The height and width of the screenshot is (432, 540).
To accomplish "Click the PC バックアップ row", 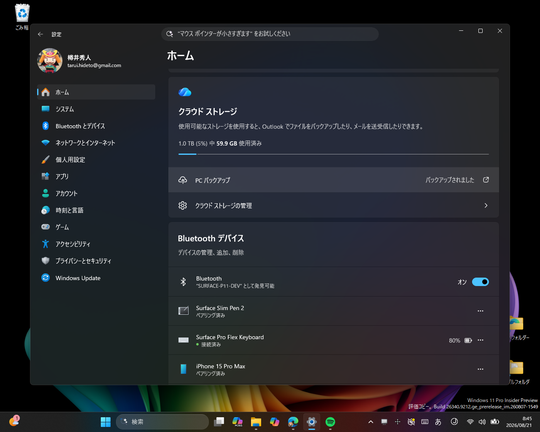I will click(333, 180).
